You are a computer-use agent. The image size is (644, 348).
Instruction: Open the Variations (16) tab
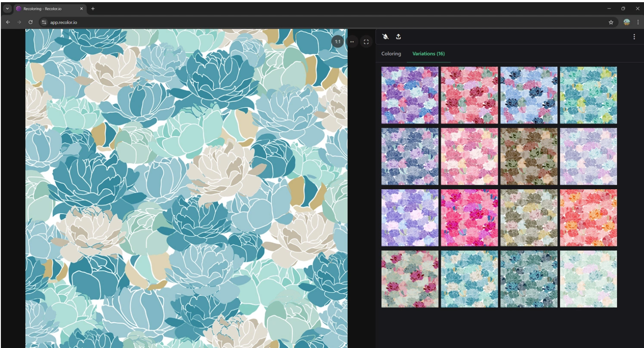click(x=428, y=54)
